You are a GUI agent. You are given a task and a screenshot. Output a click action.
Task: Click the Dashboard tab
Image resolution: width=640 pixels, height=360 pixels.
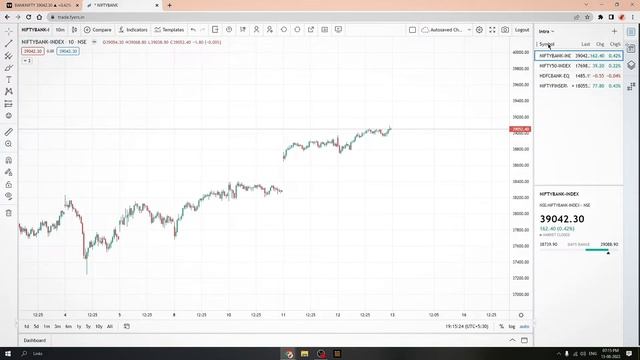point(35,340)
